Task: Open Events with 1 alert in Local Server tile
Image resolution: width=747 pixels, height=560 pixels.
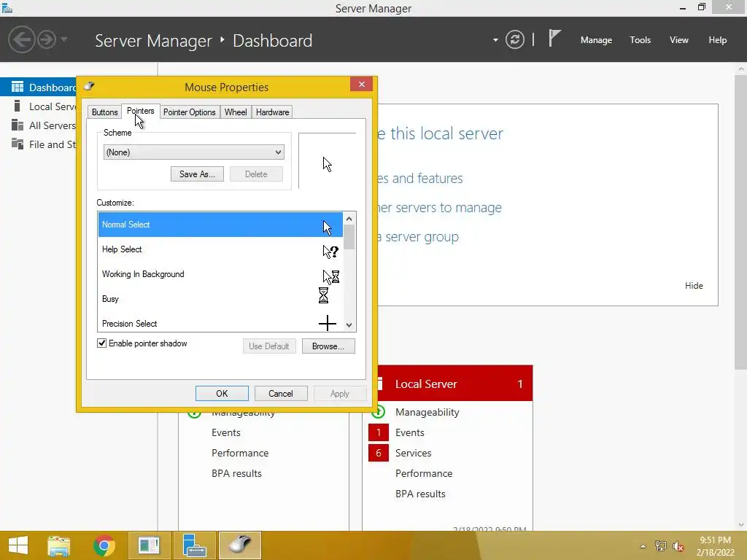Action: [x=410, y=432]
